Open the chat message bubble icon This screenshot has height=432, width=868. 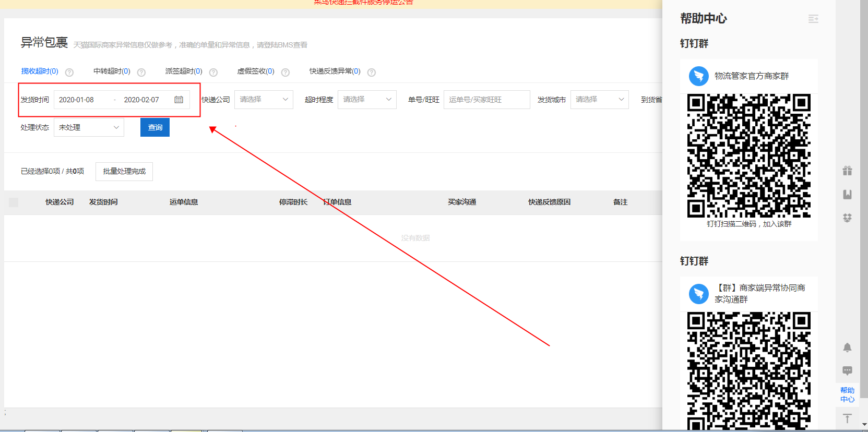click(847, 371)
